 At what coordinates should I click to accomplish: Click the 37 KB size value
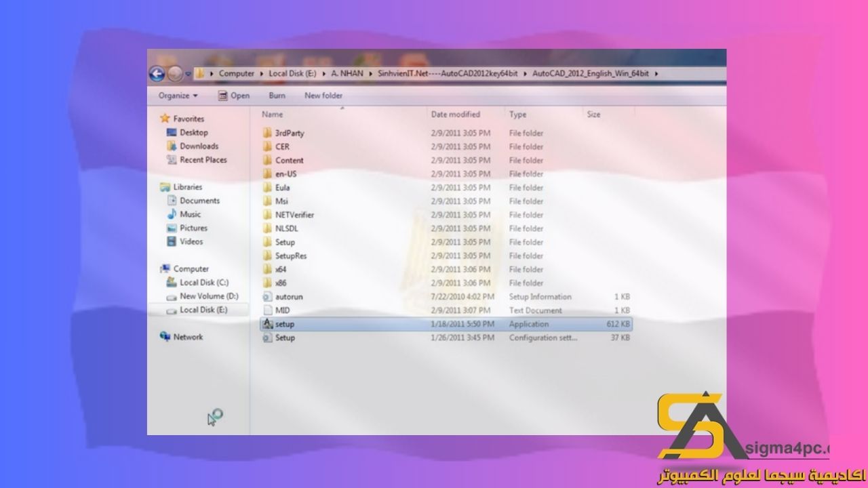(x=620, y=338)
